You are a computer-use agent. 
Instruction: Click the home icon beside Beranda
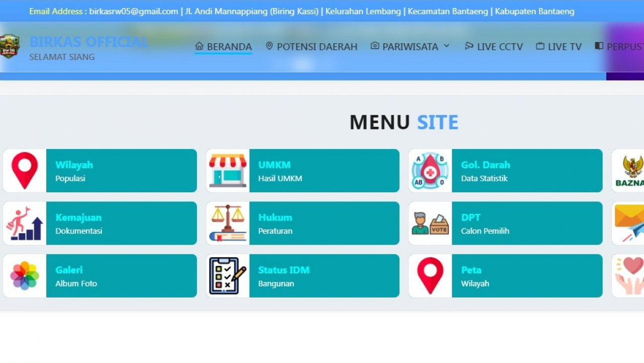point(199,46)
